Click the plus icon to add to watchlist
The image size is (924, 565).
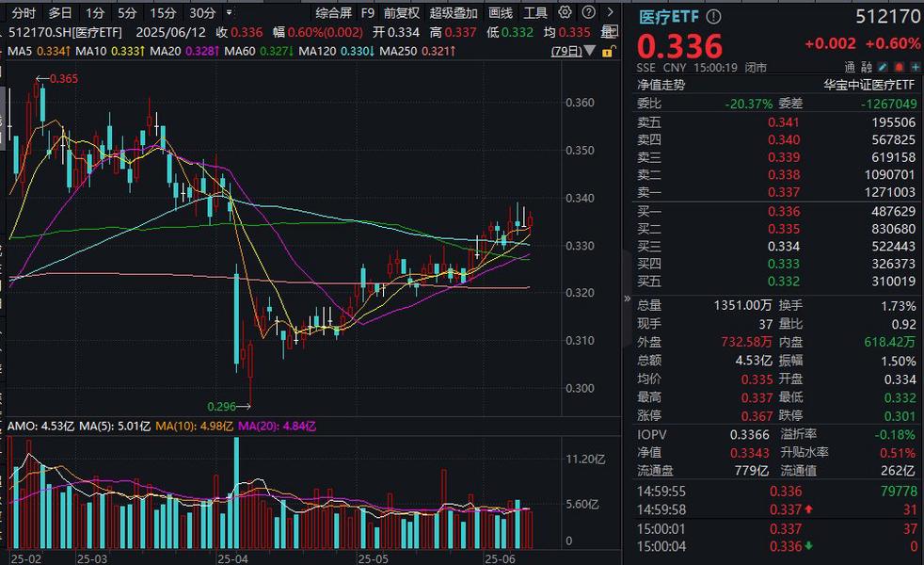tap(915, 67)
